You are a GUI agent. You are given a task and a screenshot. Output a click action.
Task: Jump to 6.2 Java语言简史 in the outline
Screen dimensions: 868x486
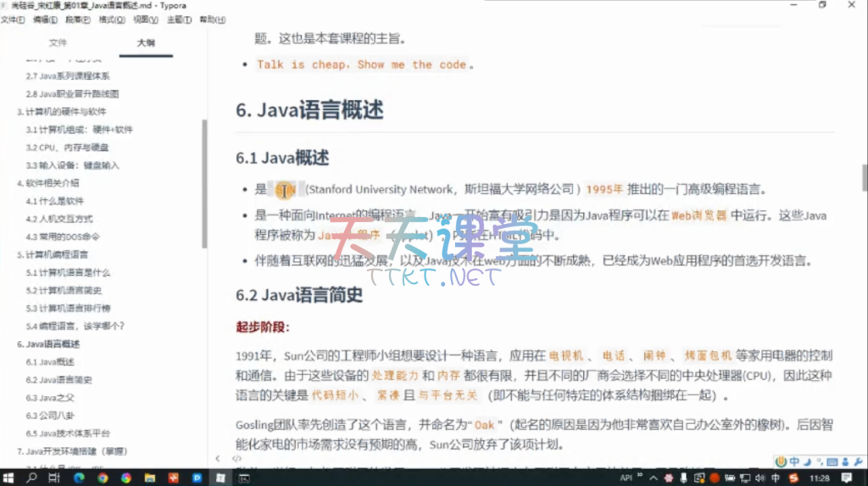click(x=58, y=379)
